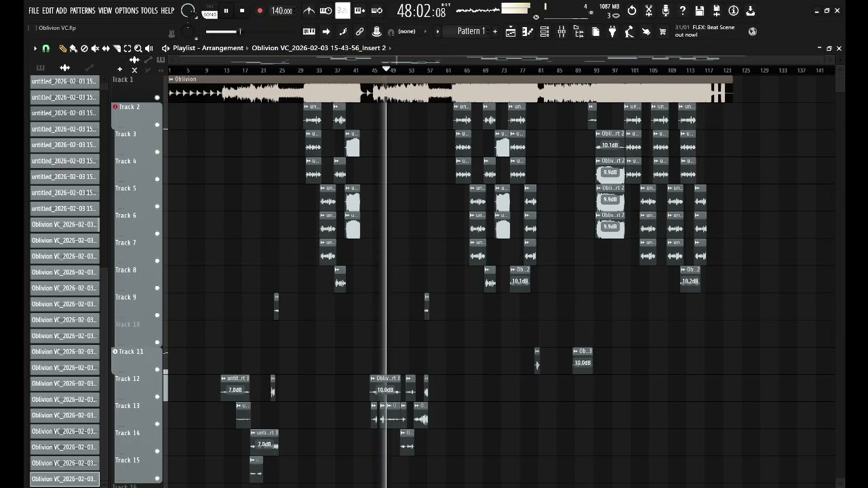The width and height of the screenshot is (868, 488).
Task: Open the playlist view icon
Action: 511,32
